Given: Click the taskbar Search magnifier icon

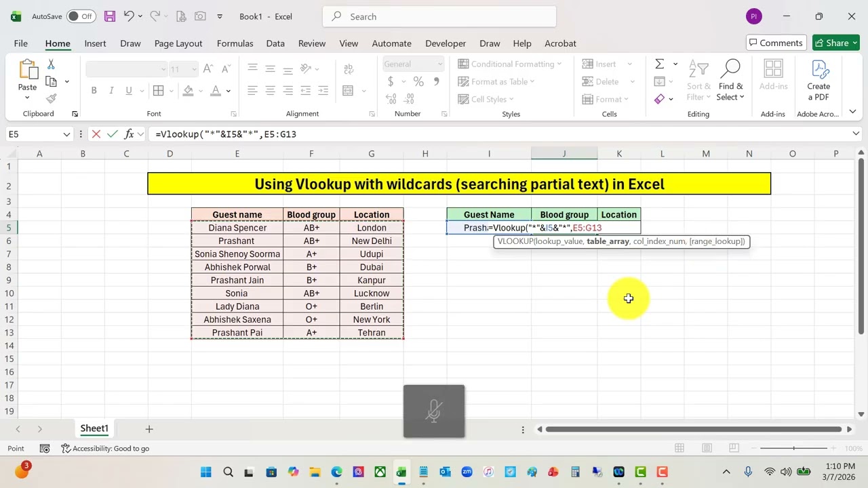Looking at the screenshot, I should (x=228, y=472).
